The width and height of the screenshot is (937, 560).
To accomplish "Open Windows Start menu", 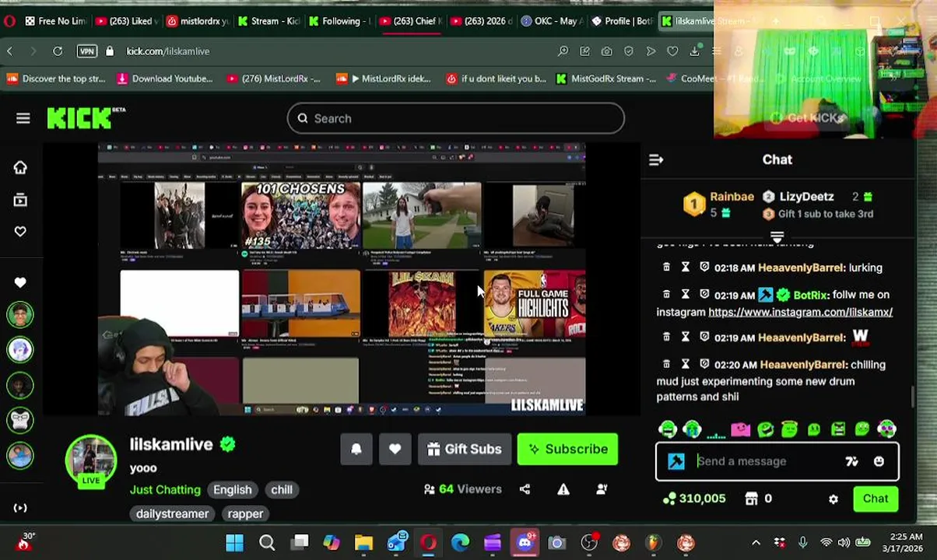I will [x=234, y=543].
